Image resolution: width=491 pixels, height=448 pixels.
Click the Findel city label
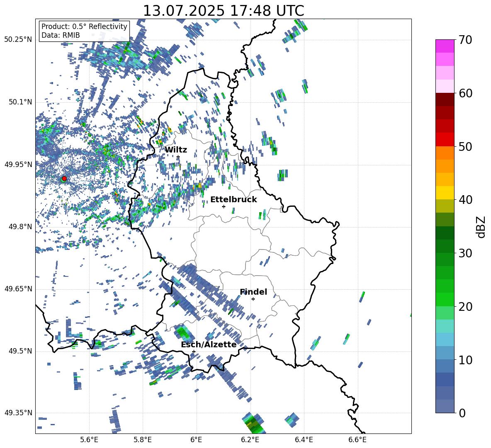pyautogui.click(x=253, y=292)
